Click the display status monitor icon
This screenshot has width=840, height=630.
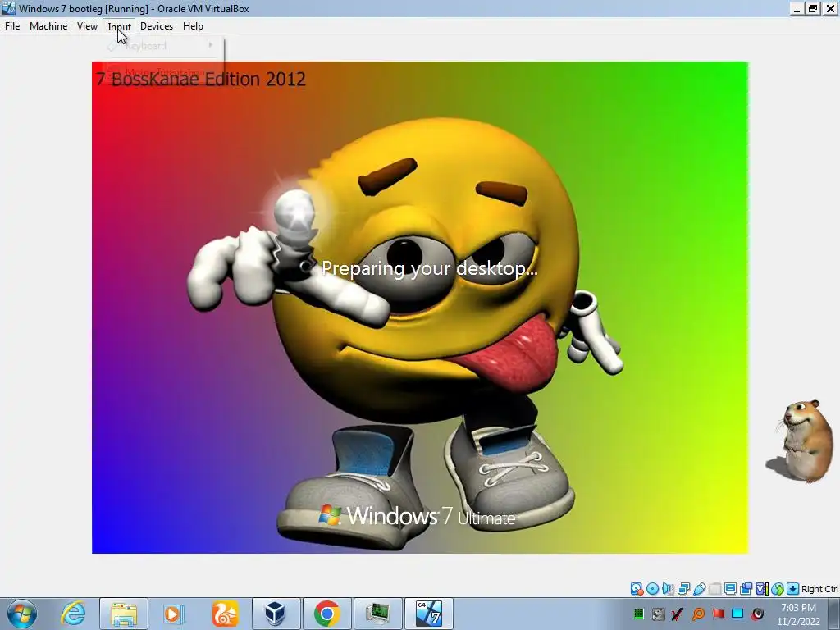coord(730,589)
